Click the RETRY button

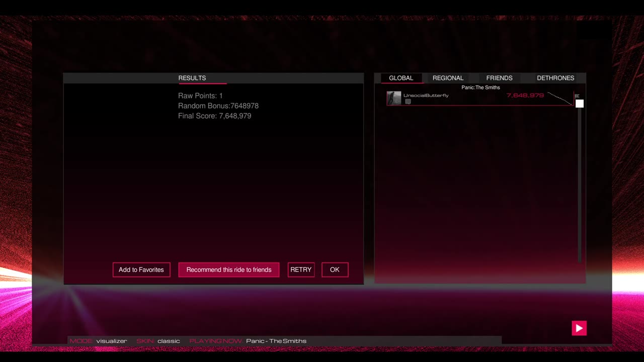click(x=301, y=269)
